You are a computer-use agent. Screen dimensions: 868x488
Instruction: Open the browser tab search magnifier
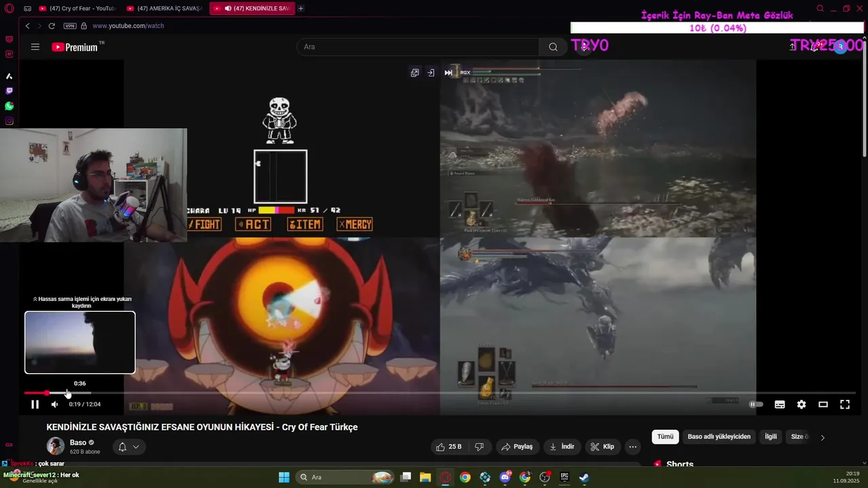pyautogui.click(x=820, y=8)
